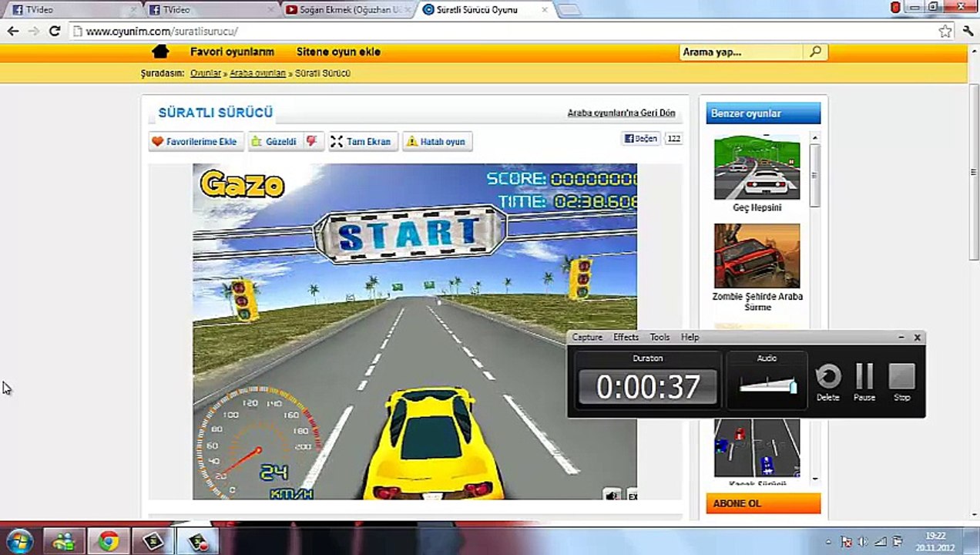Go forward with browser forward arrow

click(33, 31)
